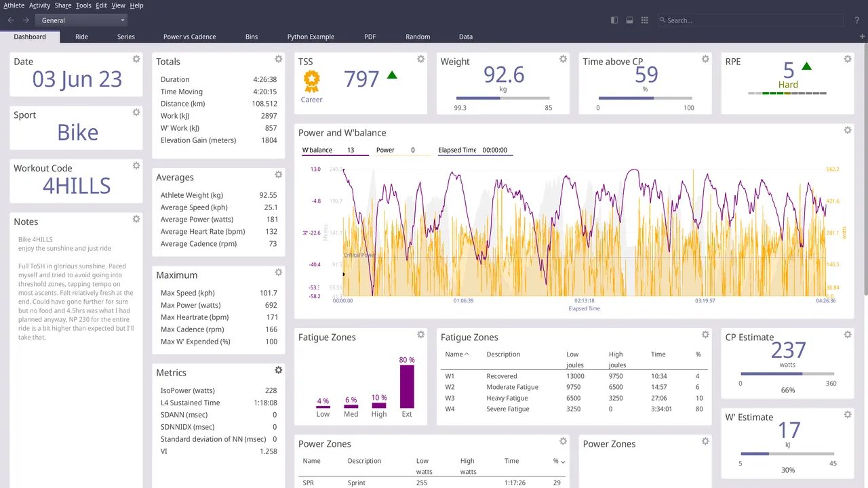Toggle the sidebar visibility
This screenshot has height=488, width=868.
pos(614,20)
